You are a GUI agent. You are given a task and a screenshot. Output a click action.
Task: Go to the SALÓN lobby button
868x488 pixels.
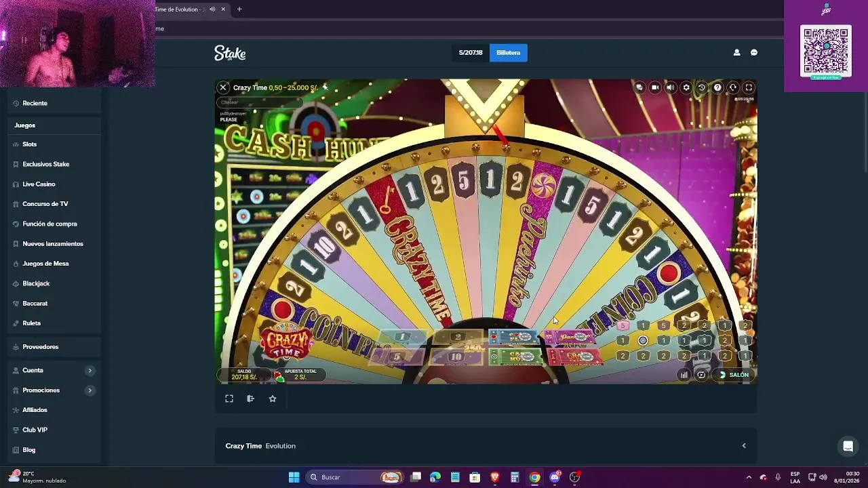click(734, 375)
